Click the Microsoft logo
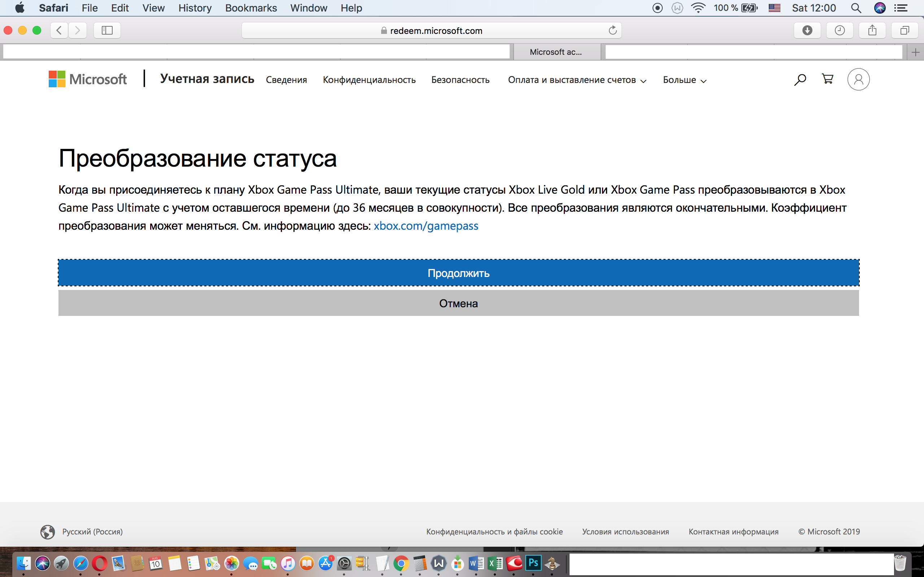The image size is (924, 577). pyautogui.click(x=88, y=79)
